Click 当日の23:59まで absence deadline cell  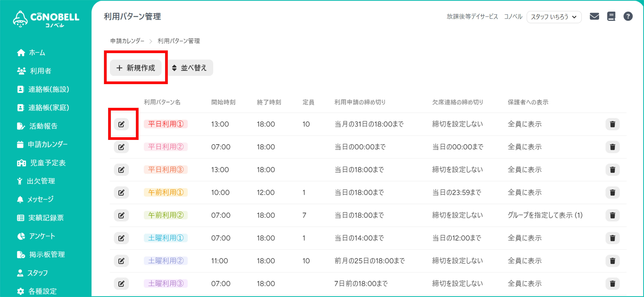(x=457, y=193)
